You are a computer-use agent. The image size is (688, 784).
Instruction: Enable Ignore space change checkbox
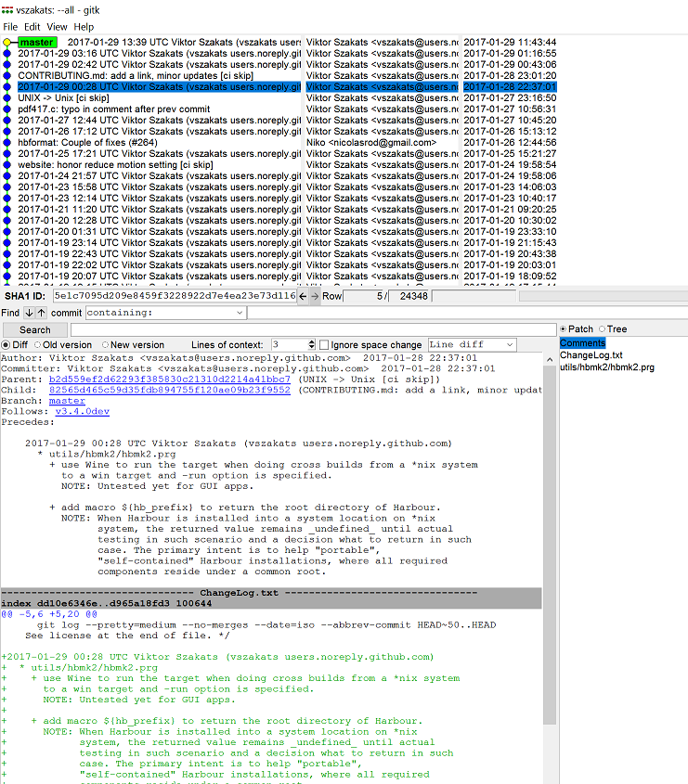(324, 345)
